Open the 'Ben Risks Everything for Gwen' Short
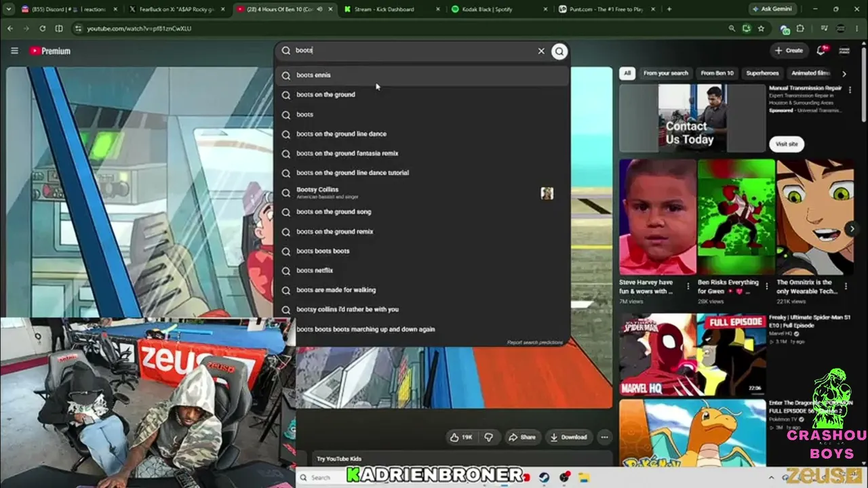Image resolution: width=868 pixels, height=488 pixels. pos(736,217)
